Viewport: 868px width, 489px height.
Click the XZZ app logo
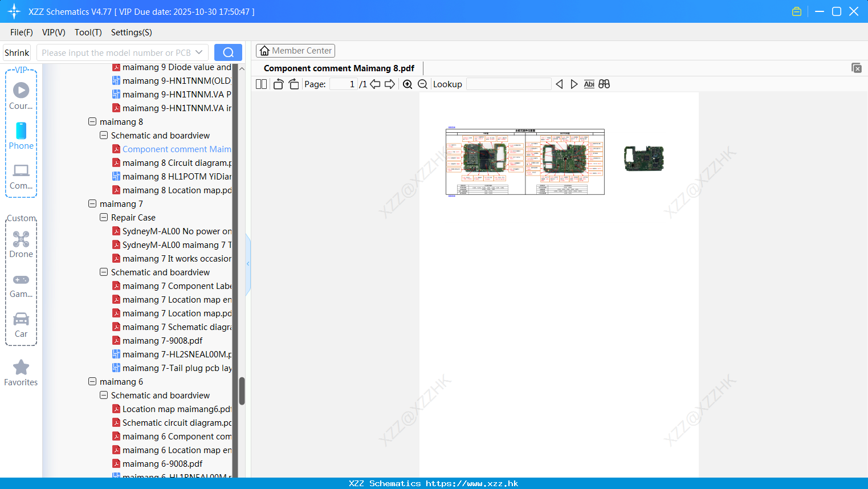14,11
